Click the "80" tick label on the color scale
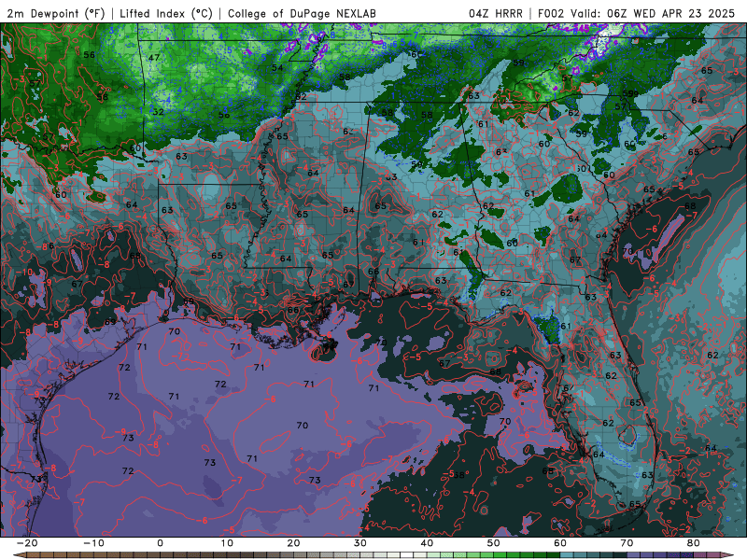The width and height of the screenshot is (747, 560). point(694,543)
